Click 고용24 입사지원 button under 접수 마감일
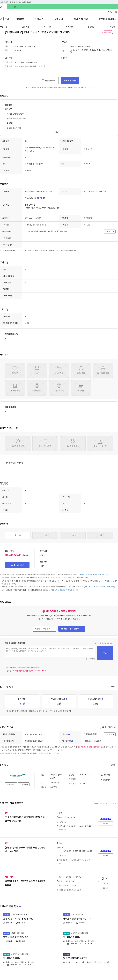 pos(17,565)
